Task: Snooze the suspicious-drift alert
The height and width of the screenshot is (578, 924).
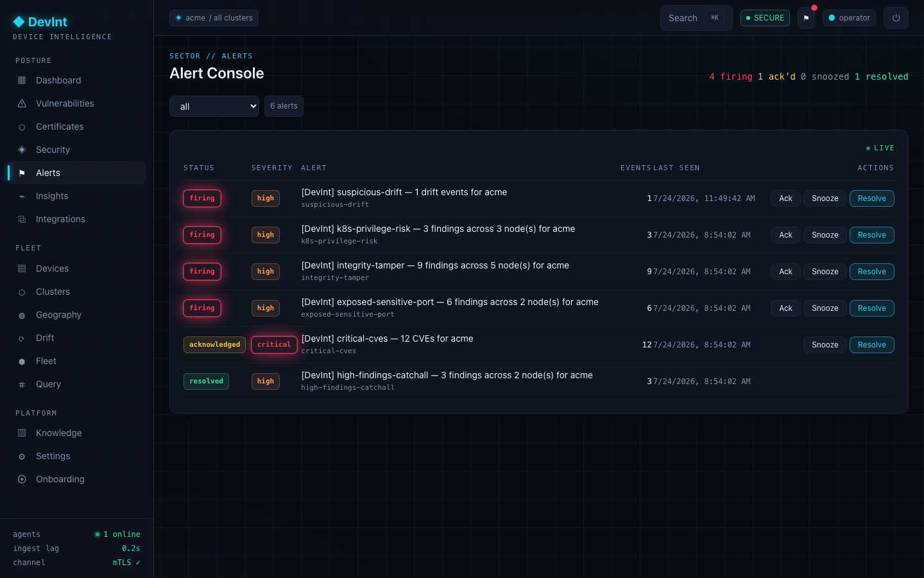Action: (825, 198)
